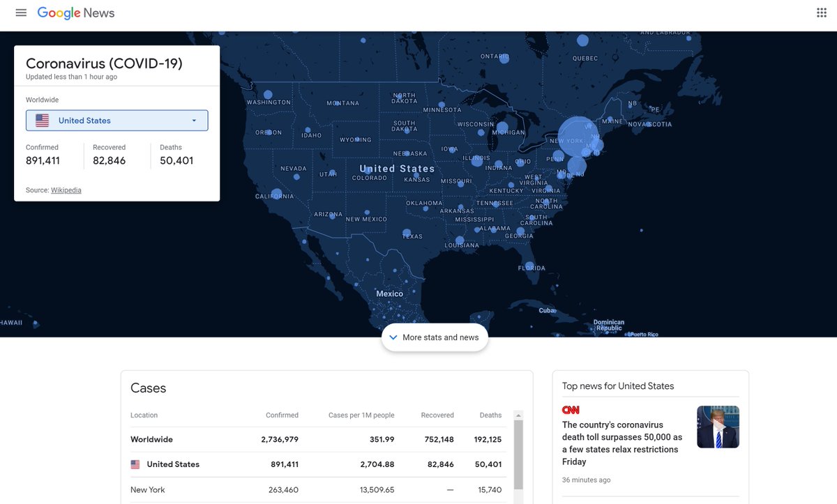Click New York confirmed value 263,460
Viewport: 837px width, 504px height.
[x=283, y=490]
